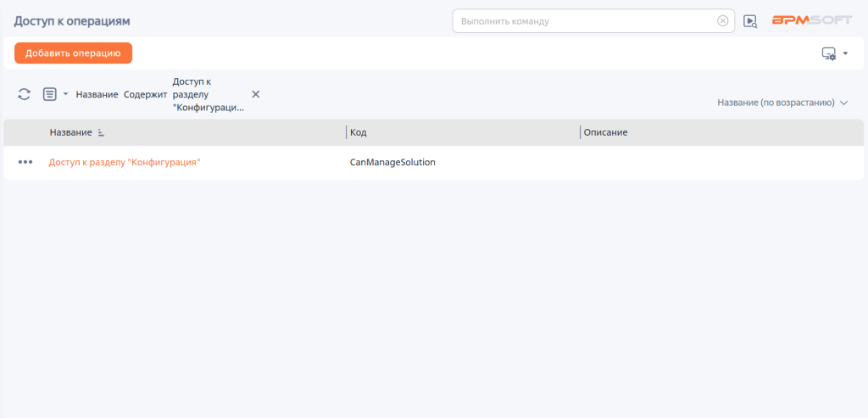The image size is (868, 418).
Task: Remove the applied filter with X
Action: point(255,94)
